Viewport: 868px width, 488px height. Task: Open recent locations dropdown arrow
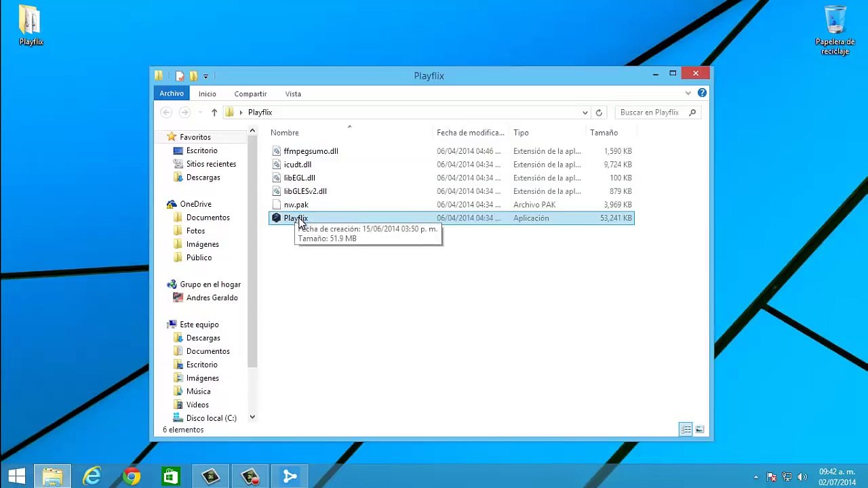(200, 113)
